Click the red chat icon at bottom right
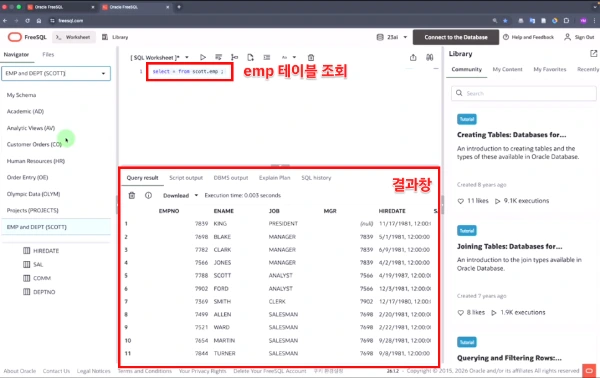 click(589, 371)
